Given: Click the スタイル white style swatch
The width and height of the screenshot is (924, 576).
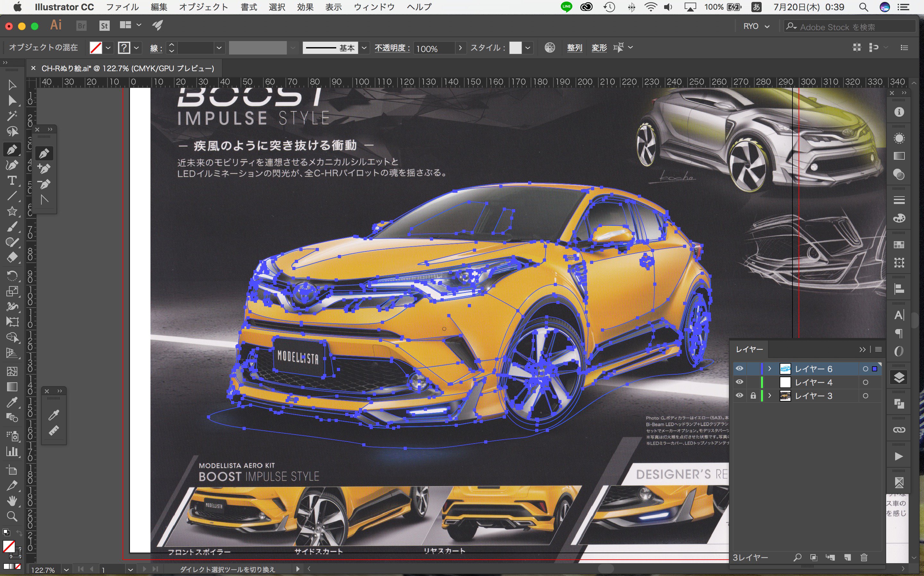Looking at the screenshot, I should click(x=515, y=47).
